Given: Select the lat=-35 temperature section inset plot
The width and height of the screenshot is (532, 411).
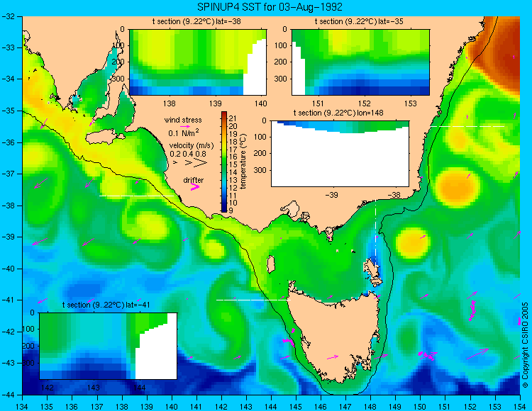Looking at the screenshot, I should pos(360,62).
